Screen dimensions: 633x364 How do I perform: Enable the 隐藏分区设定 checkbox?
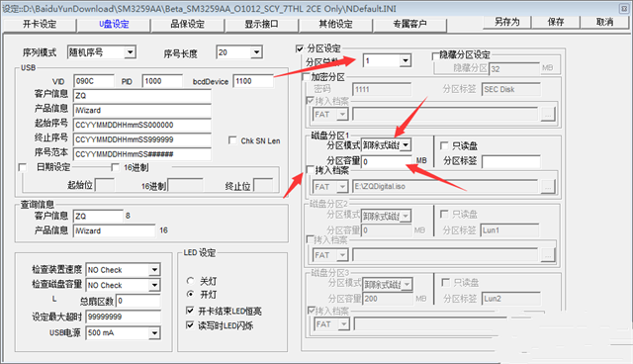(435, 55)
